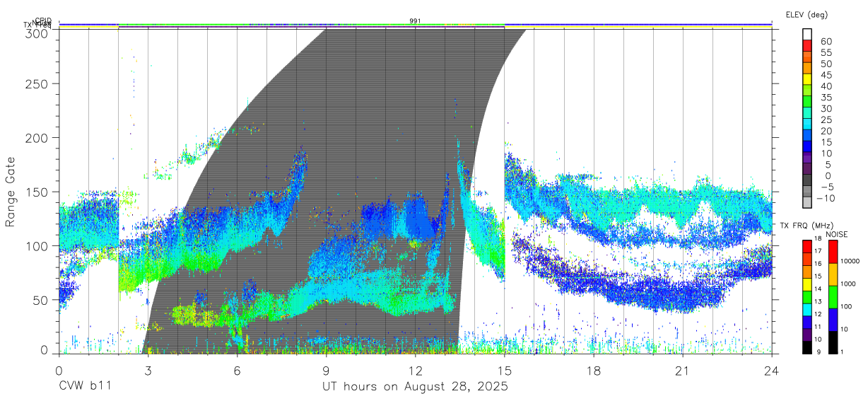Click the black segment of the NOISE color bar
Image resolution: width=868 pixels, height=401 pixels.
pos(832,342)
